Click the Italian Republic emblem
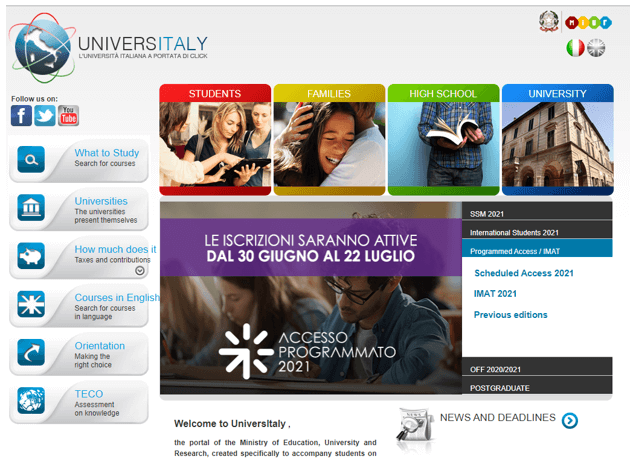The height and width of the screenshot is (461, 636). tap(548, 21)
